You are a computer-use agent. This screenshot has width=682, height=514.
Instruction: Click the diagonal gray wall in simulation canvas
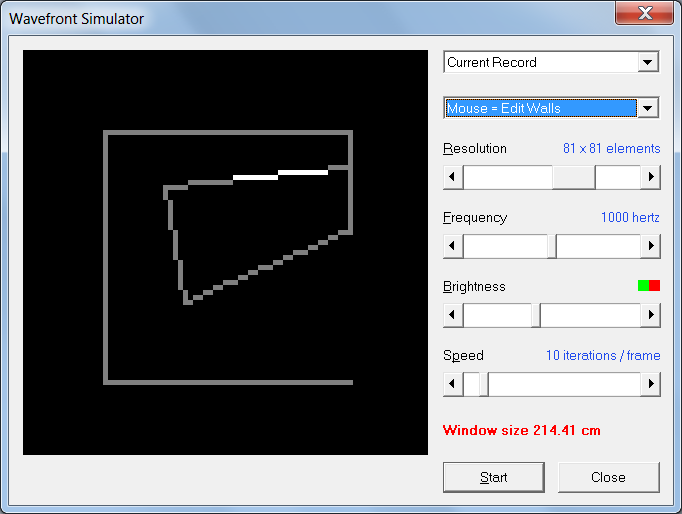coord(268,267)
